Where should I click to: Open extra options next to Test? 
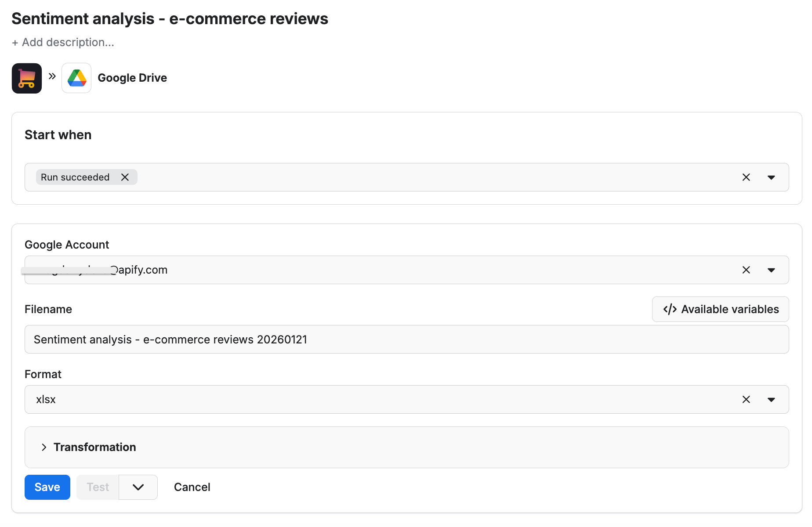(138, 487)
